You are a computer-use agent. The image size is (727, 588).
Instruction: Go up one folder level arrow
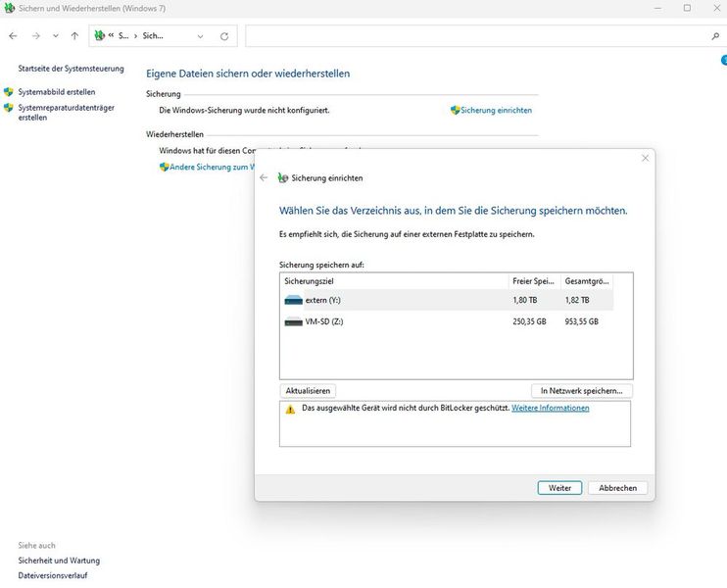tap(74, 35)
